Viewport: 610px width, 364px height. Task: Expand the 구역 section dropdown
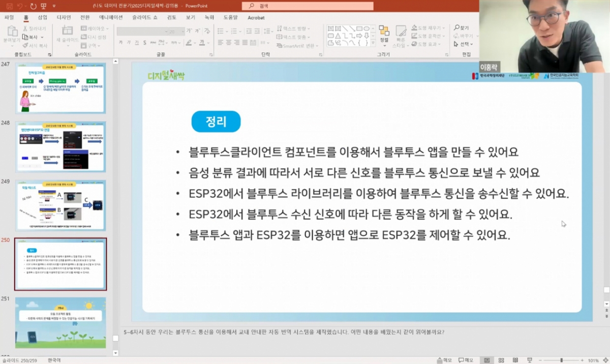[x=90, y=46]
